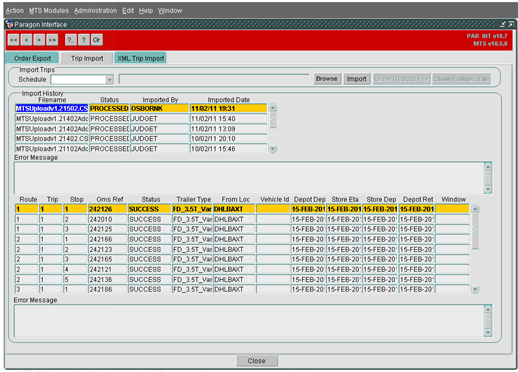
Task: Switch to the Order Export tab
Action: pos(32,58)
